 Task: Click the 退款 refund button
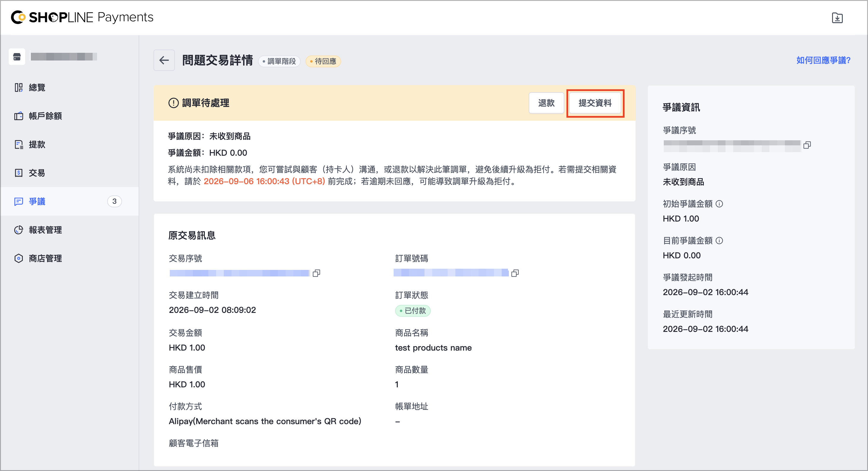[546, 103]
